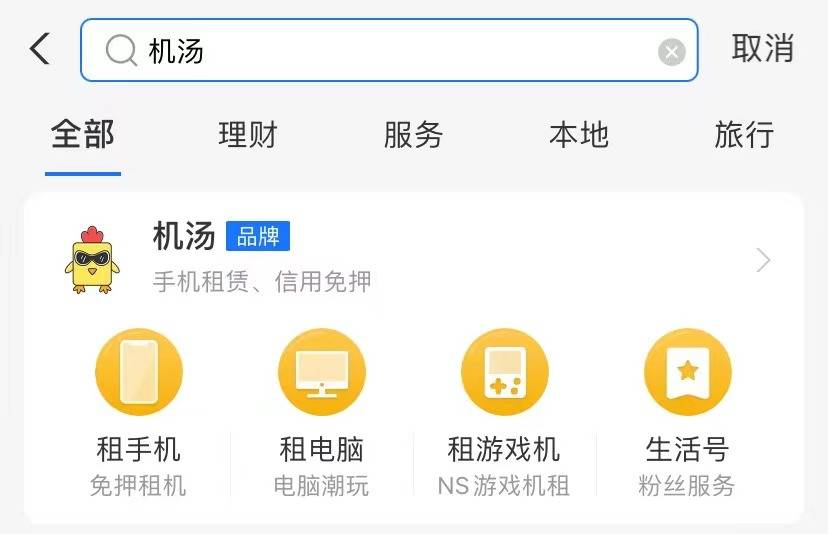
Task: Click the 免押租机 caption
Action: (x=138, y=485)
